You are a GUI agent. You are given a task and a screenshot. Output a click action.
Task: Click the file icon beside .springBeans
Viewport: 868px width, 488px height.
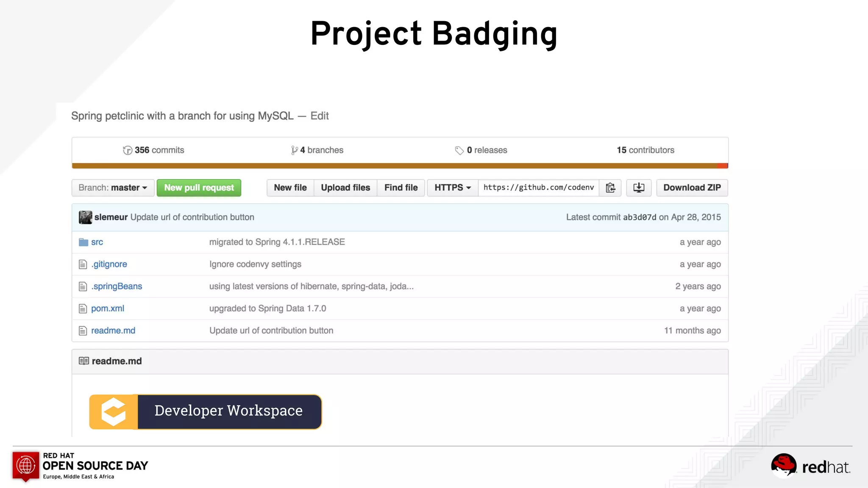pos(83,286)
